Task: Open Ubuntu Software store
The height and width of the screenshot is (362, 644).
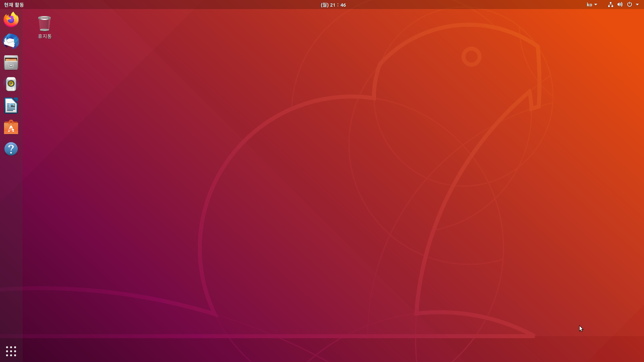Action: (11, 127)
